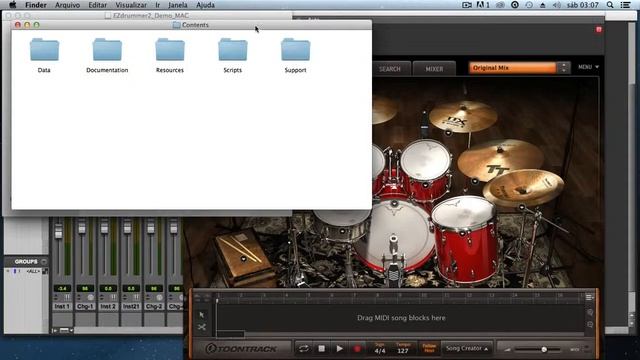Screen dimensions: 640x360
Task: Edit the tempo value 127
Action: [x=403, y=351]
